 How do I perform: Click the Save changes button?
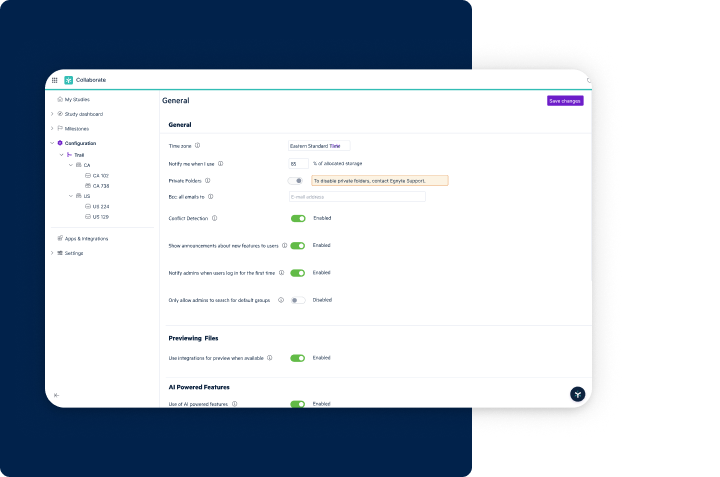tap(565, 101)
